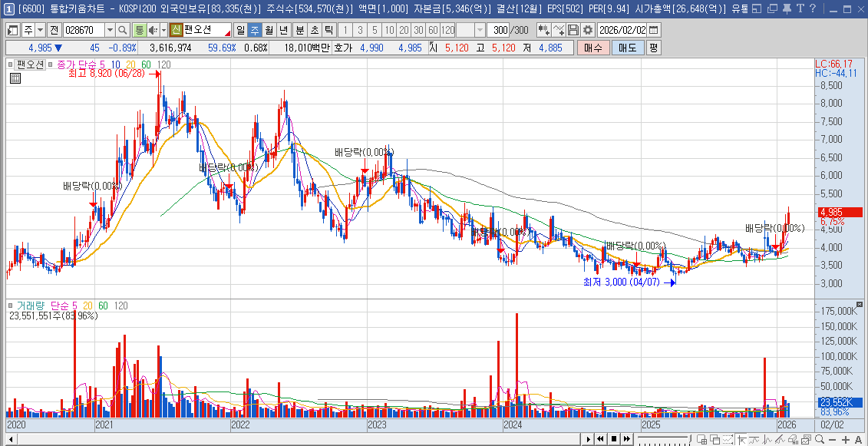This screenshot has width=868, height=446.
Task: Expand the empty interval combo box
Action: pos(480,30)
